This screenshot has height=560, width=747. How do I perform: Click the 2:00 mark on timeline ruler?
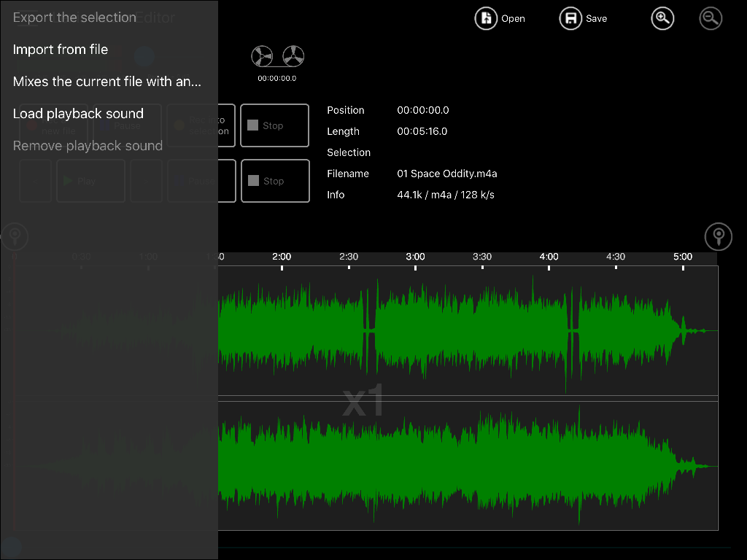click(x=282, y=257)
